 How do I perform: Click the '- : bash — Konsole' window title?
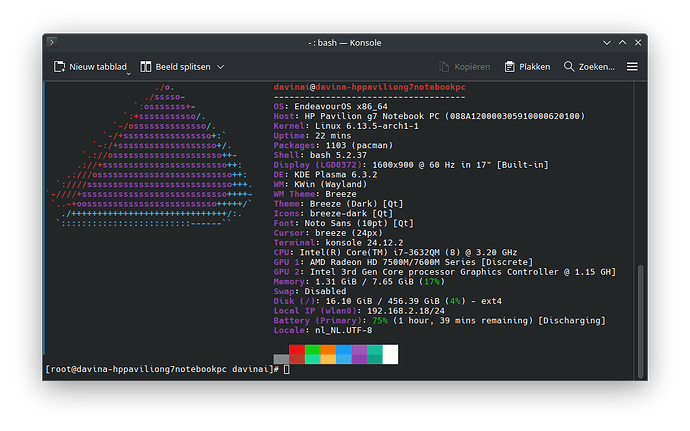[x=345, y=43]
